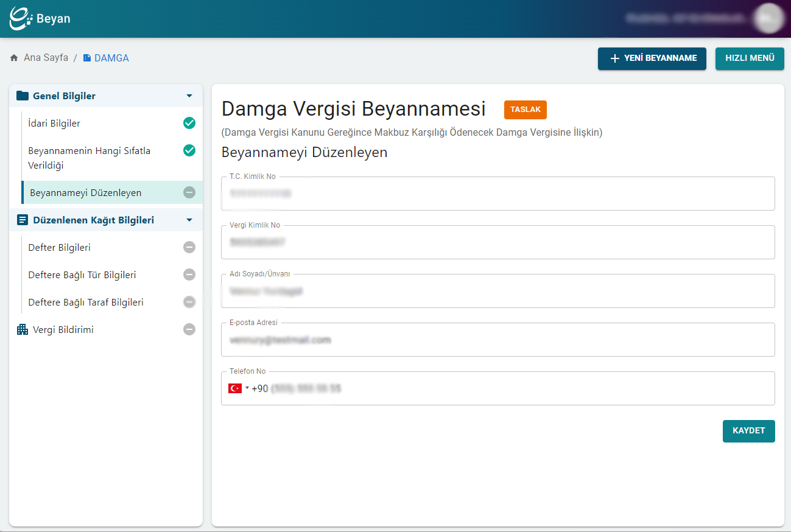
Task: Focus the Vergi Kimlik No field
Action: pyautogui.click(x=498, y=242)
